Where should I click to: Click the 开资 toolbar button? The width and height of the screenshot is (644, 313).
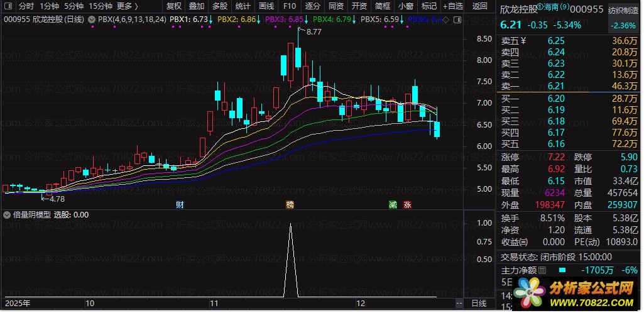coord(359,6)
